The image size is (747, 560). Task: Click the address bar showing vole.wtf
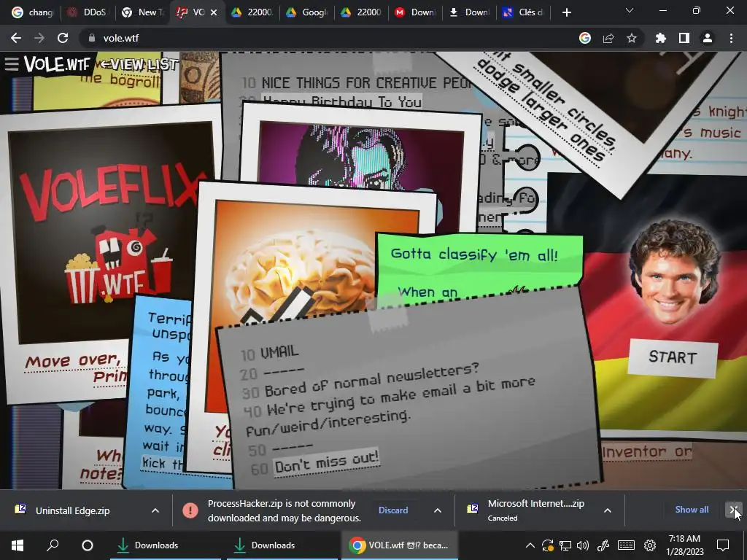click(329, 38)
